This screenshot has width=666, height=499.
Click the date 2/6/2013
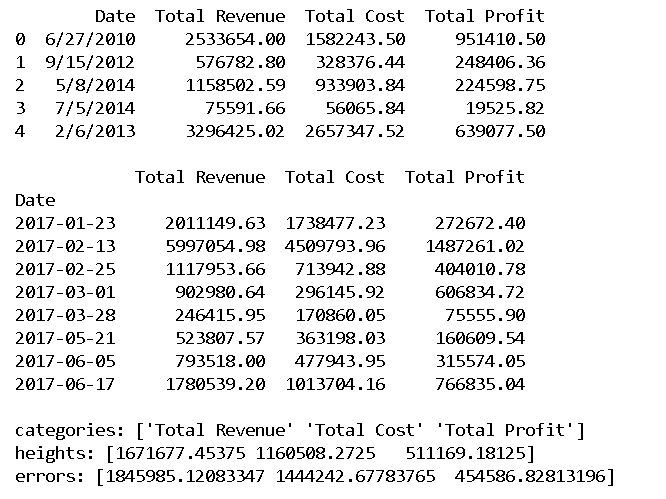pos(95,131)
